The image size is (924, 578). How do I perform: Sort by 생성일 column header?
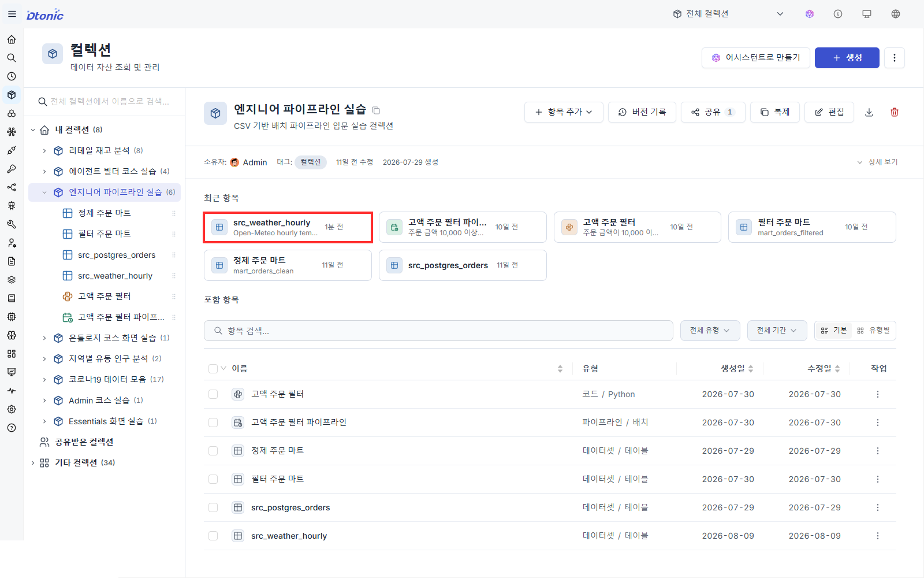[x=736, y=368]
